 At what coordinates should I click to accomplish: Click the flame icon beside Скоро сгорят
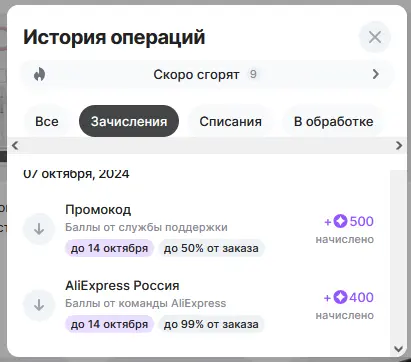coord(39,74)
